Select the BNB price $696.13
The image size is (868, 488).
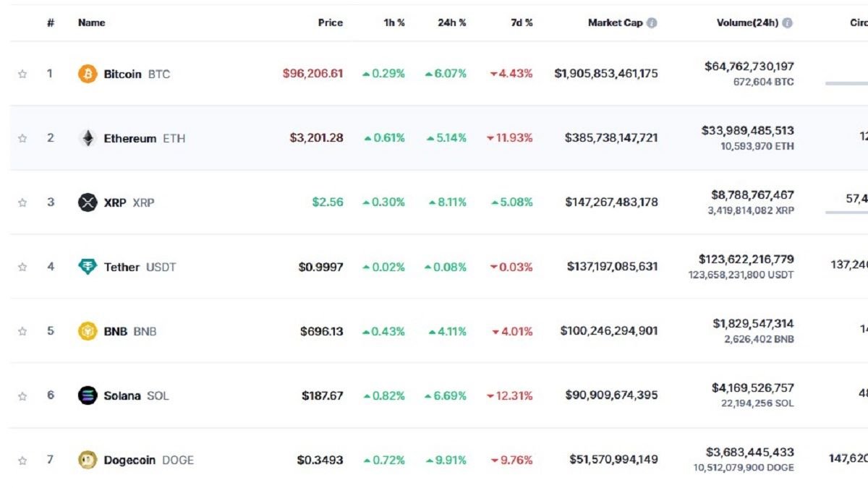tap(322, 331)
